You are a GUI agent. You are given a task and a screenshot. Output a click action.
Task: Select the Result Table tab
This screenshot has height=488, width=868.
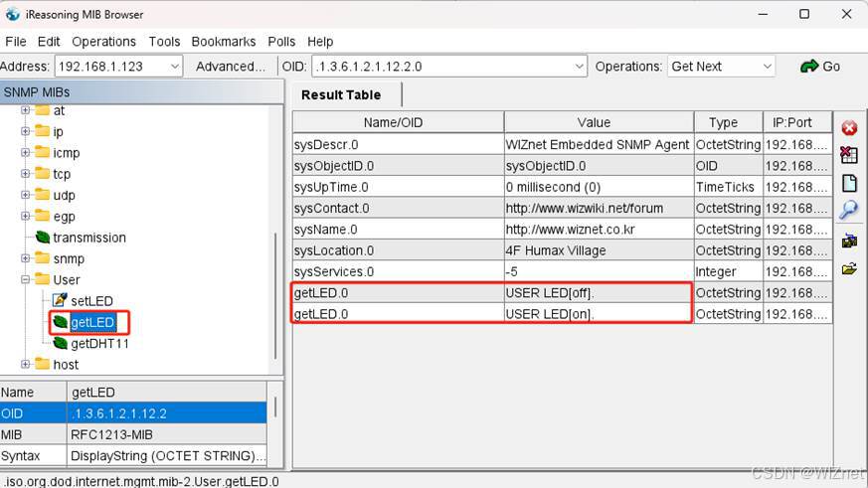[x=341, y=94]
